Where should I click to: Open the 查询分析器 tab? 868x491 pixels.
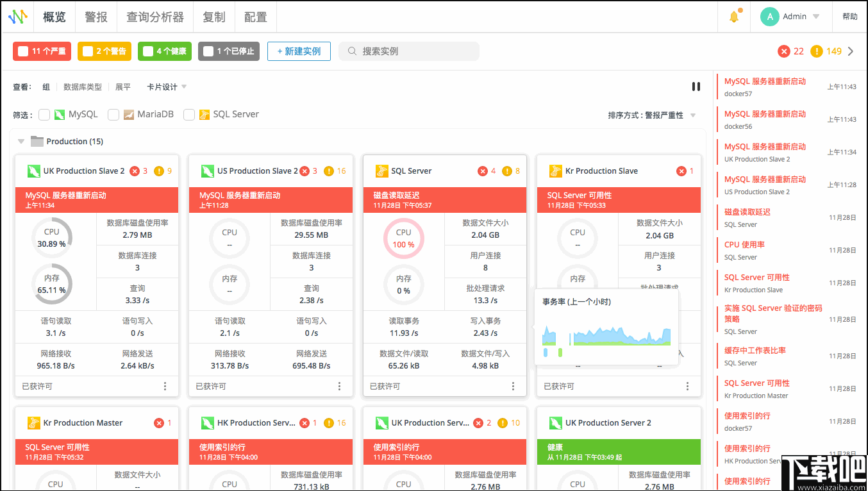coord(154,17)
